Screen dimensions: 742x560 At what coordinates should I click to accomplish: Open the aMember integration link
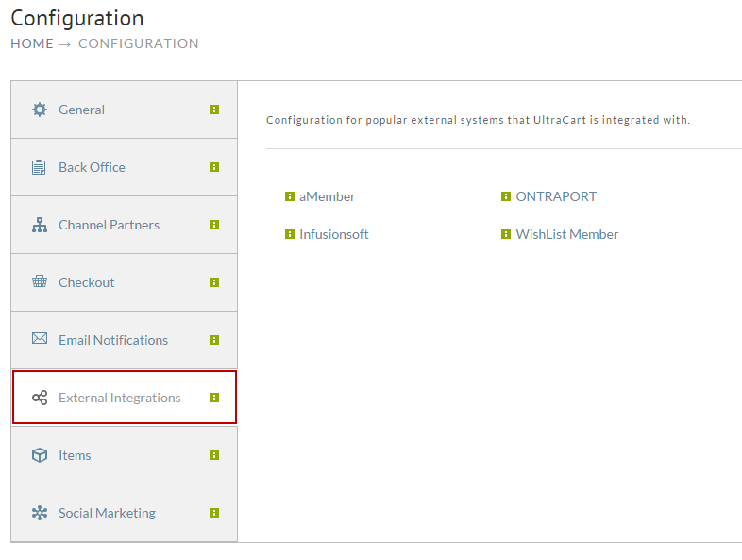[327, 196]
